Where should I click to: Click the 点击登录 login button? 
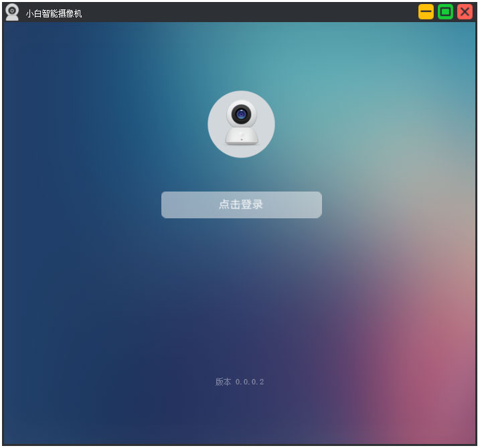click(x=242, y=205)
